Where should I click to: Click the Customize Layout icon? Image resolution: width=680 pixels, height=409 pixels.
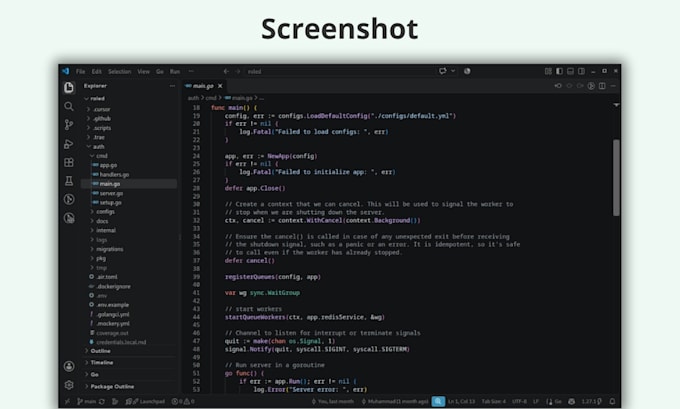click(548, 71)
